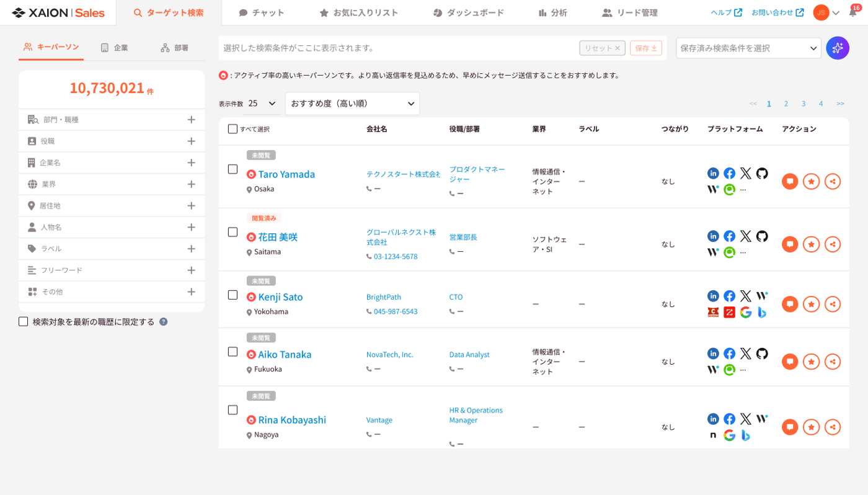Open the JS user avatar menu
The image size is (868, 495).
(826, 12)
